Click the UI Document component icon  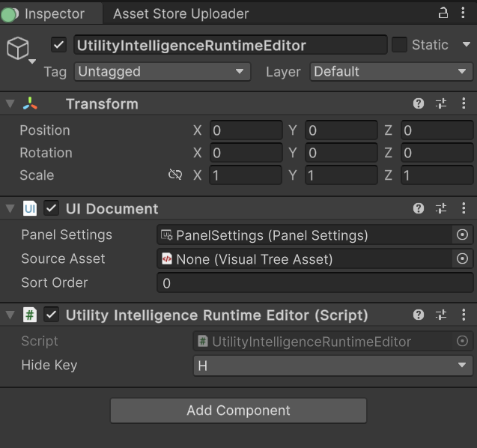point(30,208)
